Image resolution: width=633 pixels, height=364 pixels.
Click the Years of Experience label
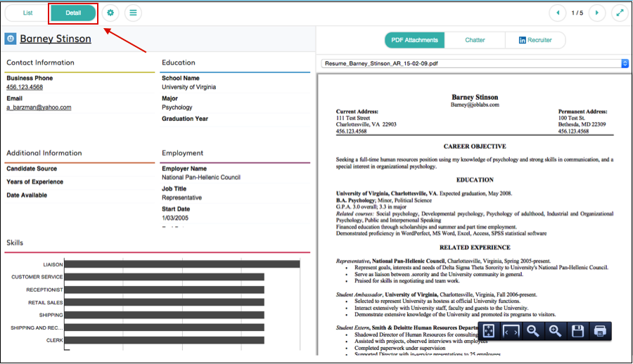34,182
